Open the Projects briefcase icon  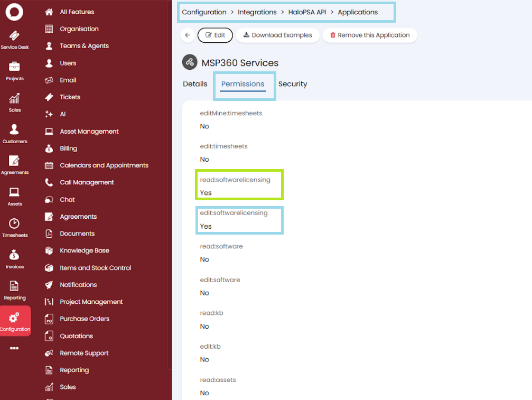coord(14,66)
